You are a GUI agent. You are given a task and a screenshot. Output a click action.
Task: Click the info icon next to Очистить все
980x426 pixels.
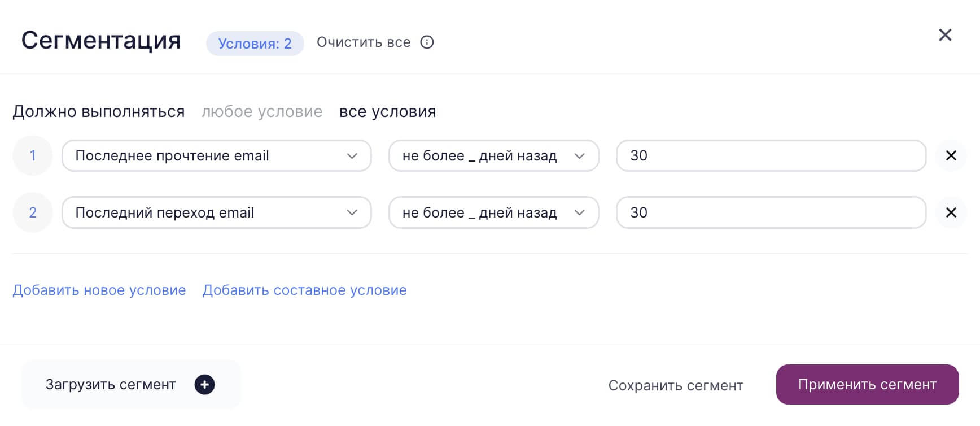point(427,42)
